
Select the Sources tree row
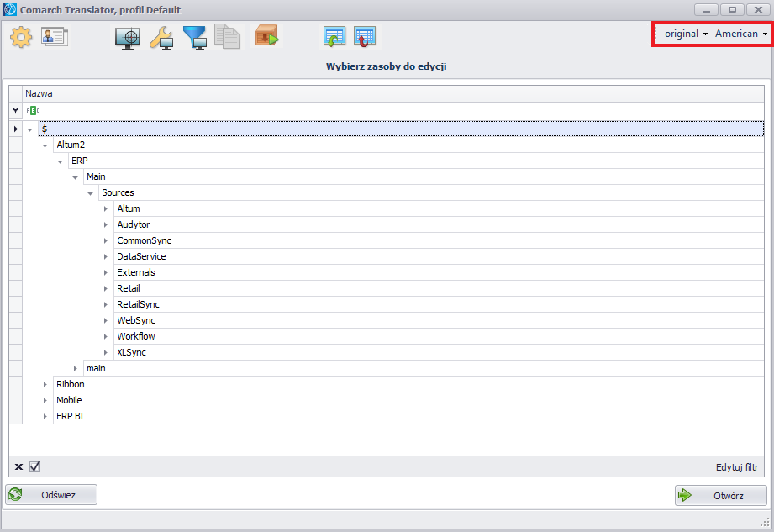(x=431, y=192)
